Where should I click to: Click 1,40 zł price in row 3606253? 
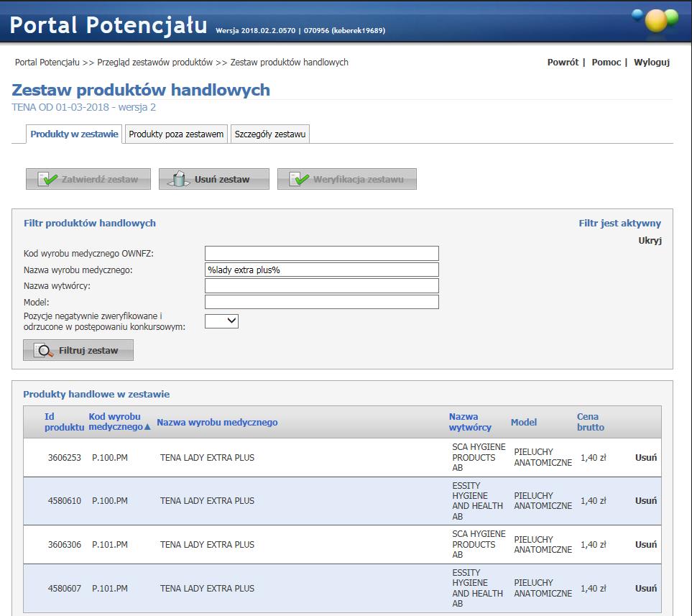point(593,457)
